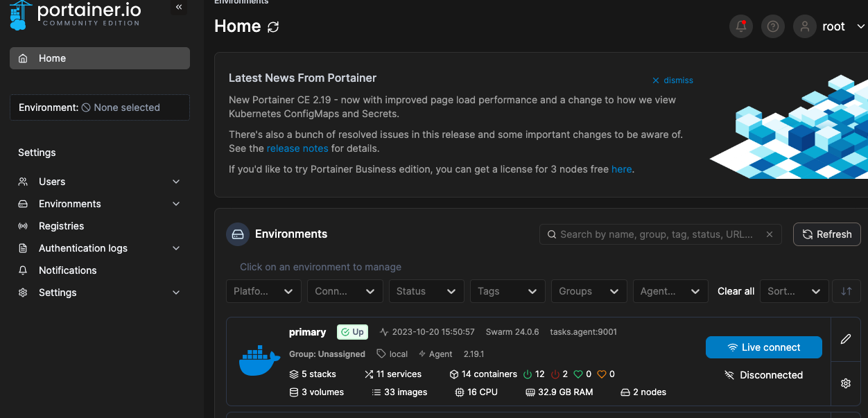Image resolution: width=868 pixels, height=418 pixels.
Task: Dismiss the Latest News banner
Action: coord(672,80)
